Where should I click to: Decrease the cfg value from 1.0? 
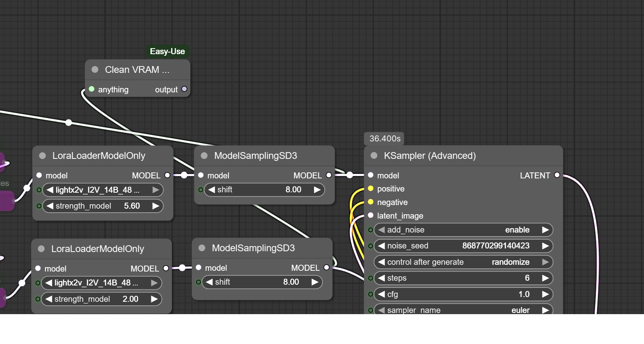(x=381, y=294)
